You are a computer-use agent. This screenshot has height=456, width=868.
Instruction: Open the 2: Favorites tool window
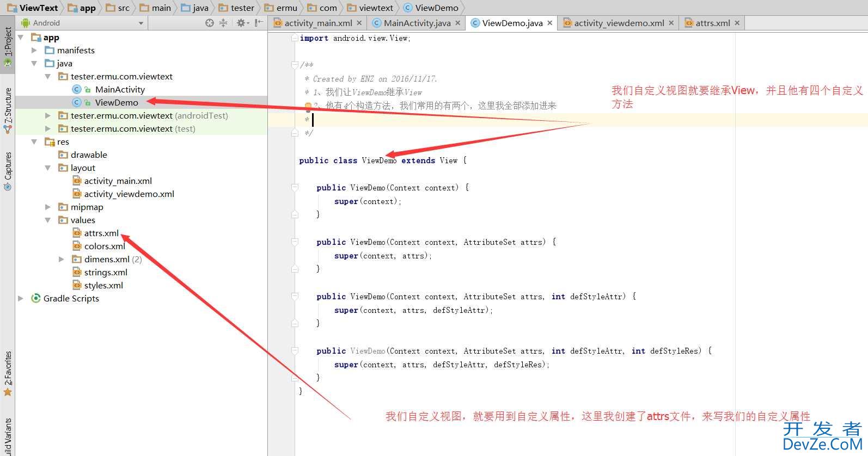click(x=8, y=373)
